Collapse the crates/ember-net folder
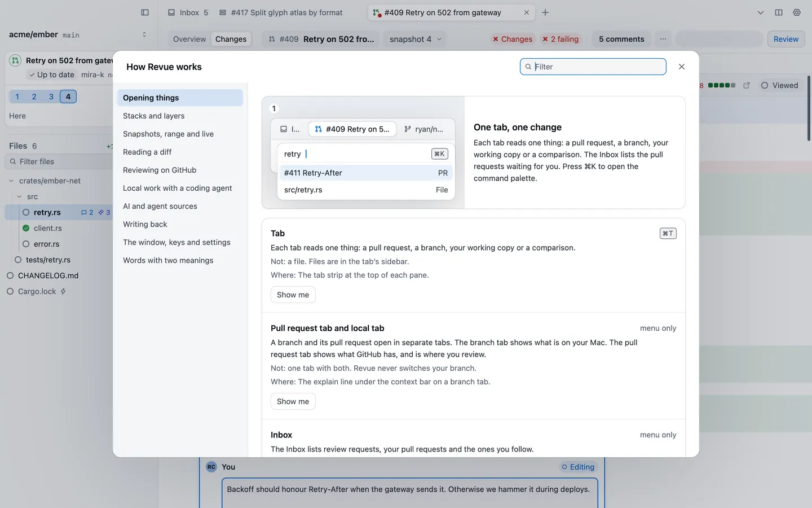The image size is (812, 508). 11,181
